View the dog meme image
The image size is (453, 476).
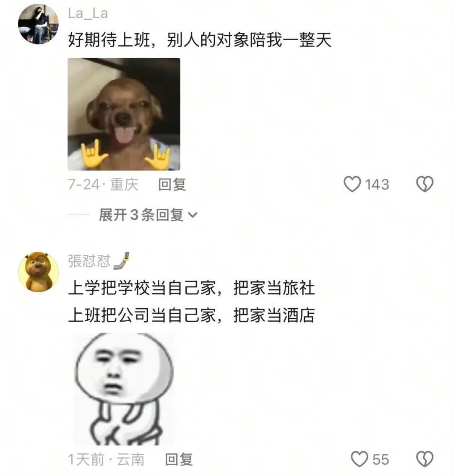tap(124, 114)
